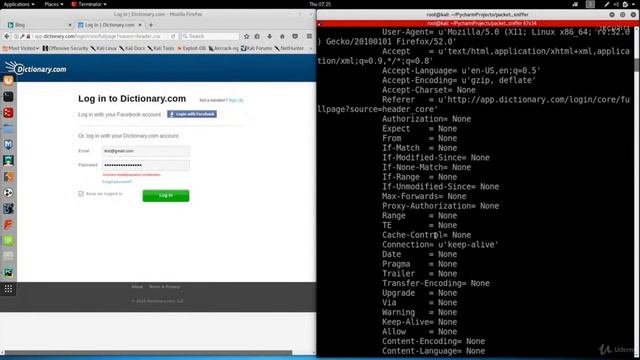Screen dimensions: 640x360
Task: Click the Connection keep-alive line in terminal
Action: coord(440,245)
